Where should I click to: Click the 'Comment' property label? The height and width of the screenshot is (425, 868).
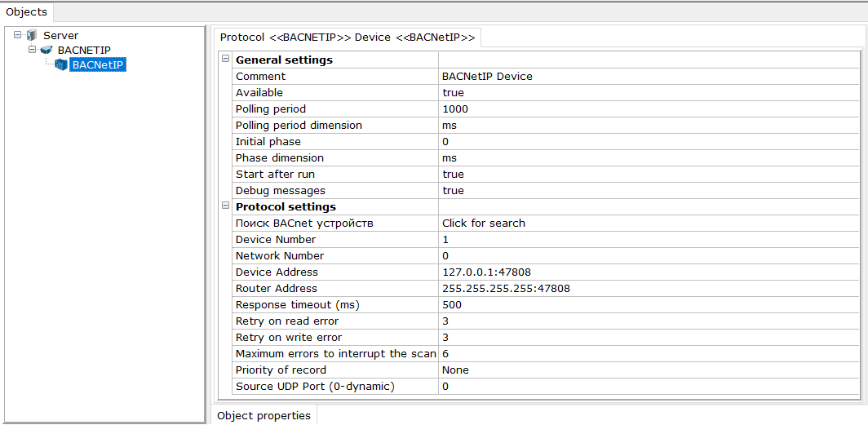point(261,77)
